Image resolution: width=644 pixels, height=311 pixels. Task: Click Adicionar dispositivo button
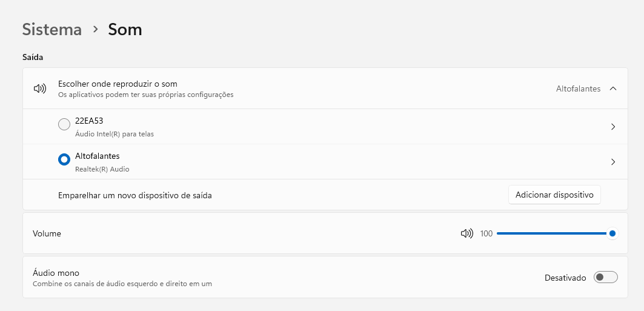(554, 195)
